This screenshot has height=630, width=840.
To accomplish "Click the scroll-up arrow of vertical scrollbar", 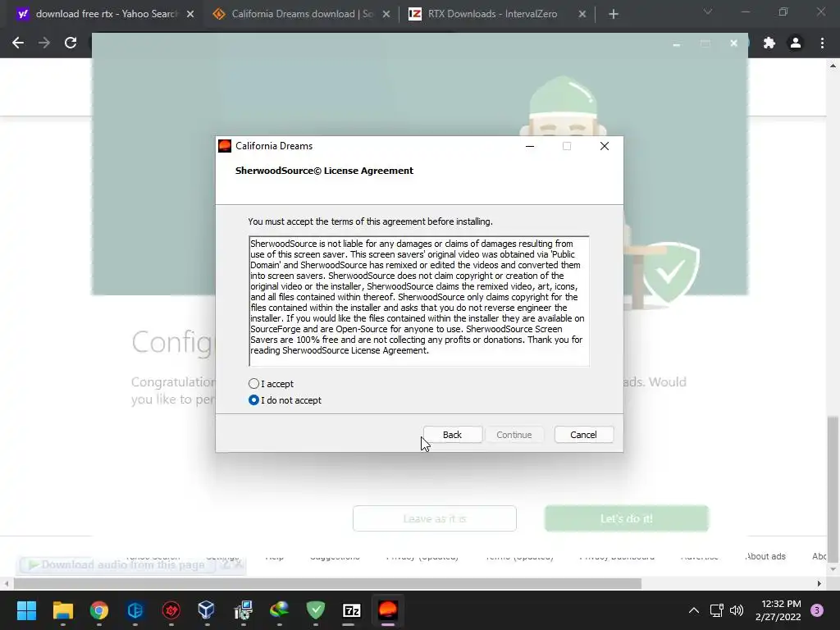I will pos(833,66).
